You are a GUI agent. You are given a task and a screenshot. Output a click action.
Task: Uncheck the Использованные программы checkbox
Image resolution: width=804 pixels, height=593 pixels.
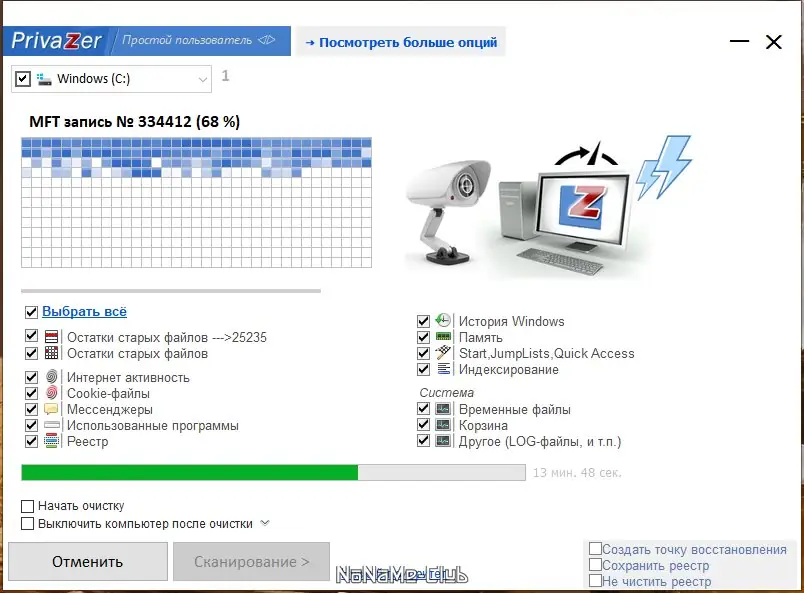(x=31, y=425)
